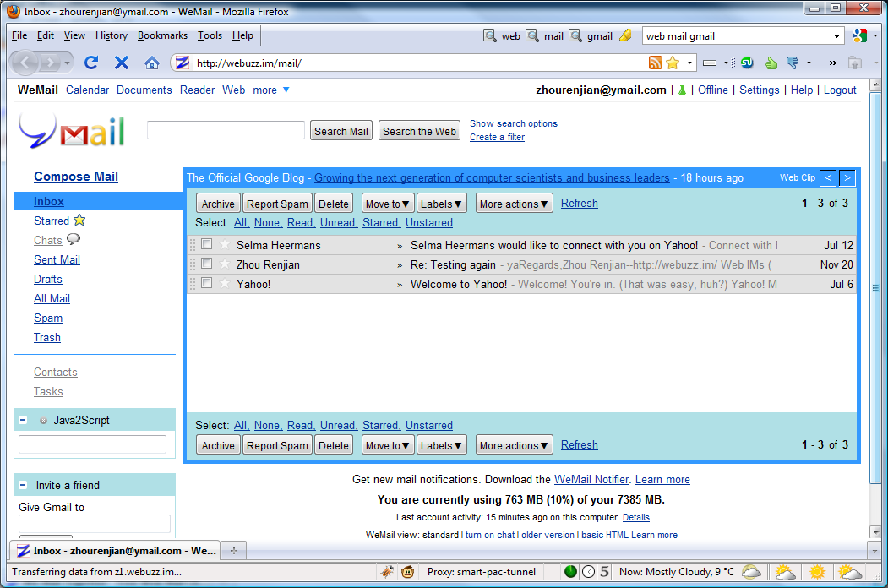Star the Zhou Renjian message
The image size is (888, 588).
(x=225, y=264)
